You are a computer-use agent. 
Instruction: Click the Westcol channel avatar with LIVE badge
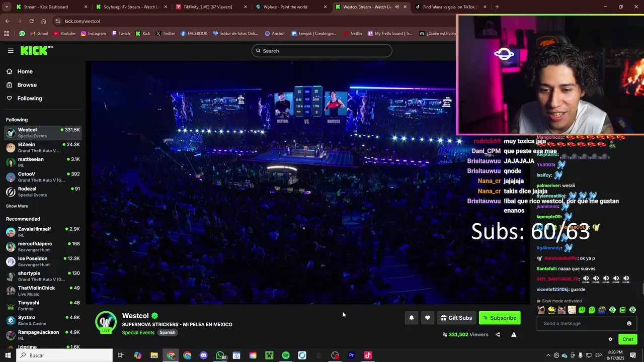click(106, 322)
